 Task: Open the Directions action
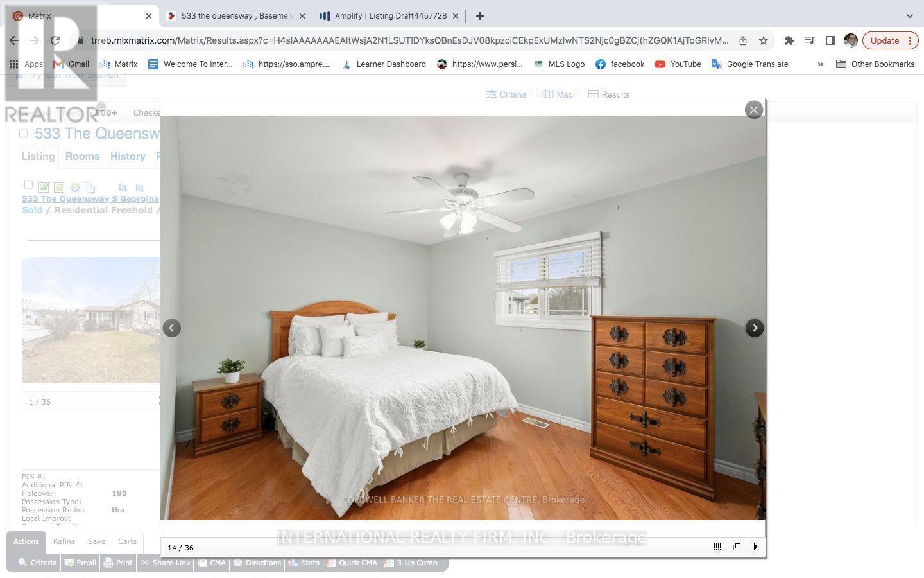point(257,563)
